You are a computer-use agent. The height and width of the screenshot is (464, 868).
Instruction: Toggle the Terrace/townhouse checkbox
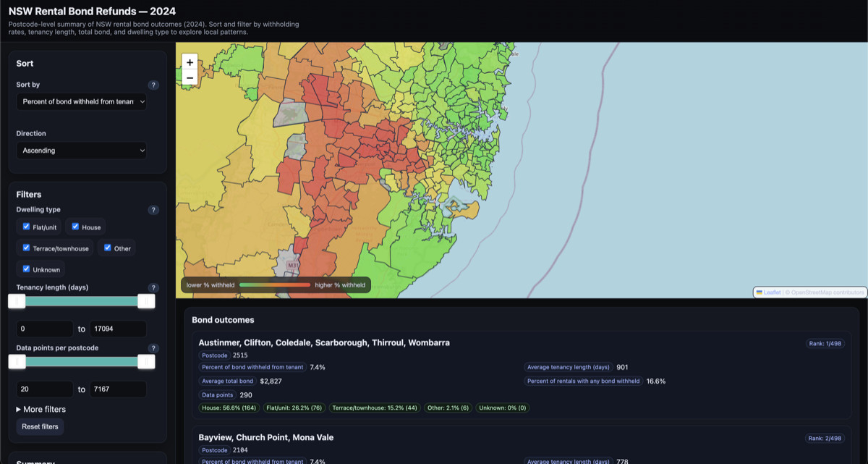point(27,248)
